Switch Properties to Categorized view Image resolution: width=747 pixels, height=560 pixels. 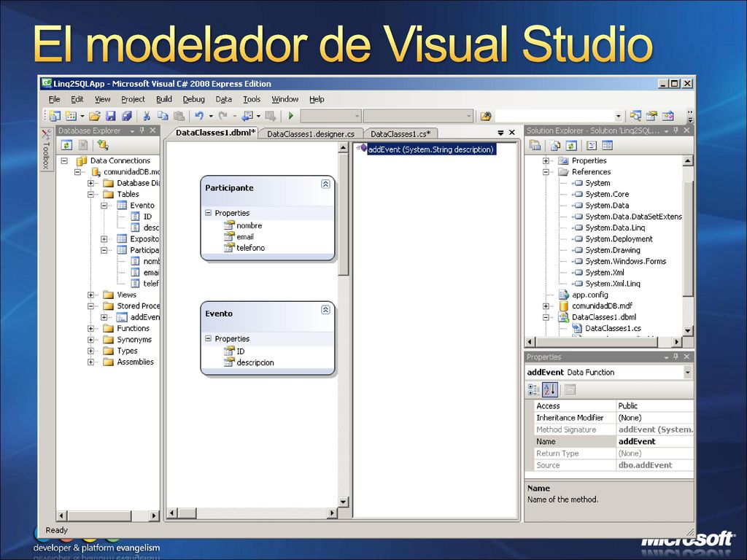(533, 390)
